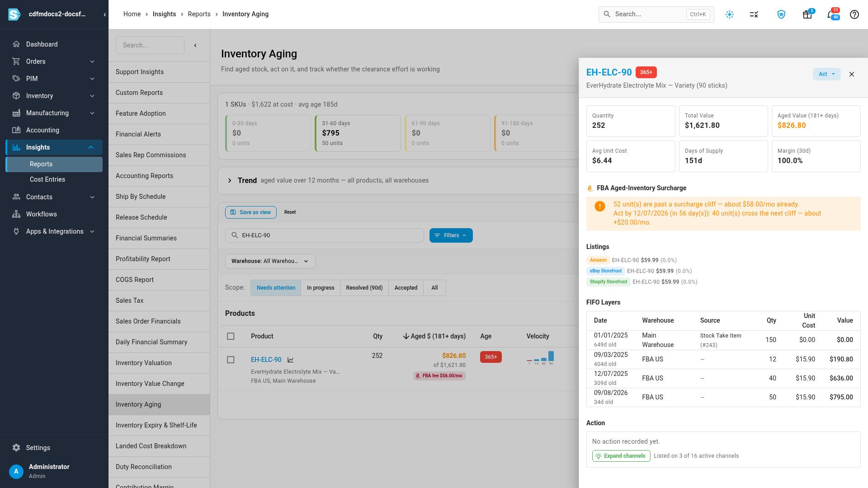Click the shield icon in the top bar
This screenshot has height=488, width=868.
tap(781, 14)
